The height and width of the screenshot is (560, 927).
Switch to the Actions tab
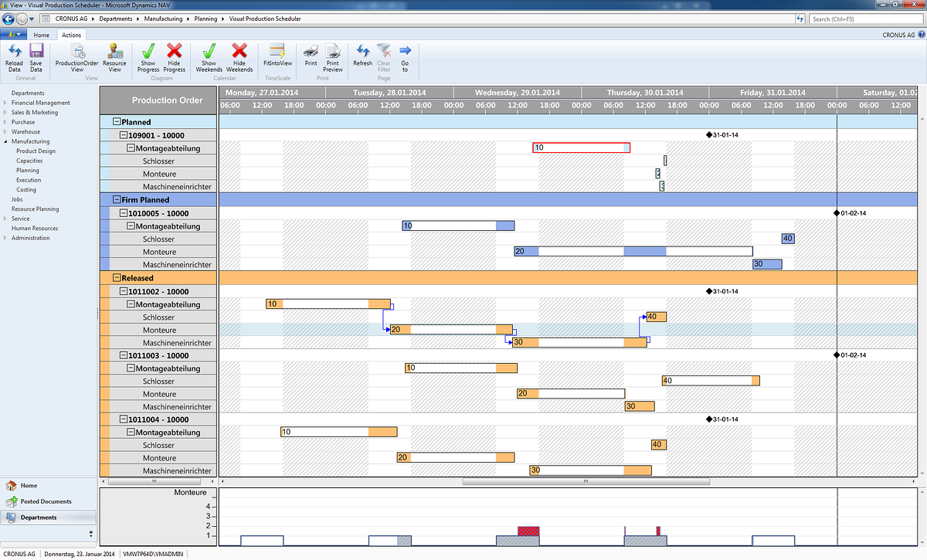[x=71, y=35]
